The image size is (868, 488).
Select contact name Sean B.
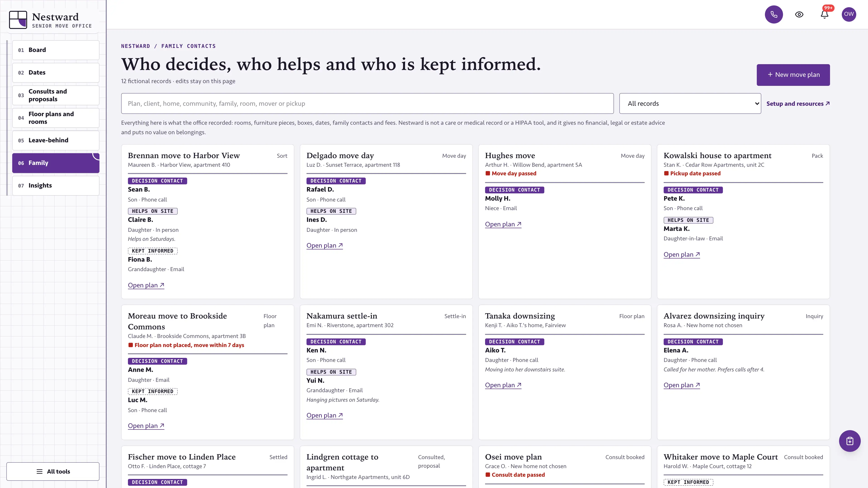[139, 190]
